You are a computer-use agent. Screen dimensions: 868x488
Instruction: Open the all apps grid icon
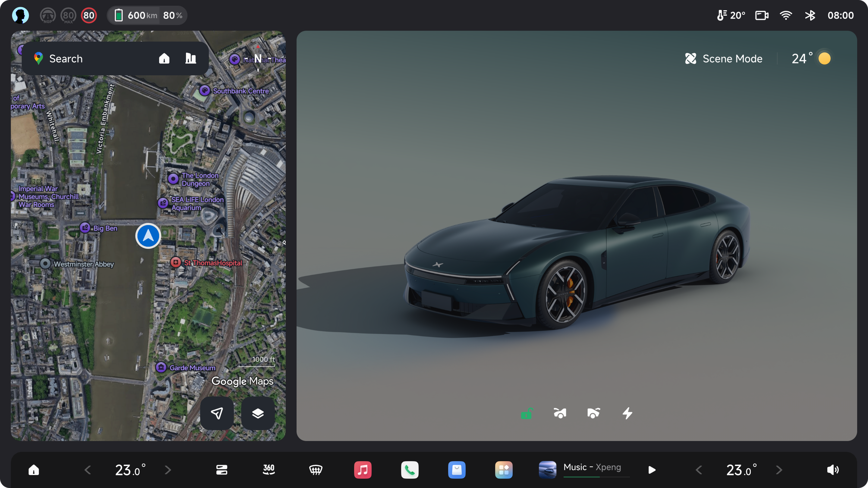click(504, 470)
